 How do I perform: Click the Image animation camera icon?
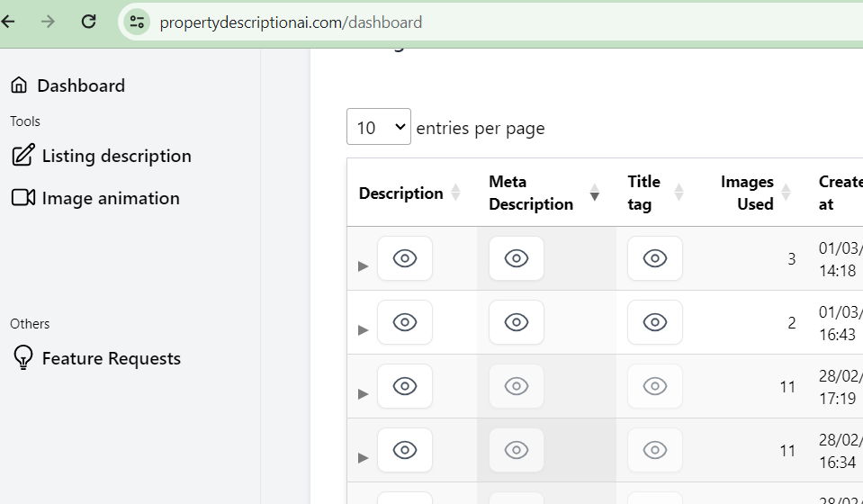(x=22, y=198)
